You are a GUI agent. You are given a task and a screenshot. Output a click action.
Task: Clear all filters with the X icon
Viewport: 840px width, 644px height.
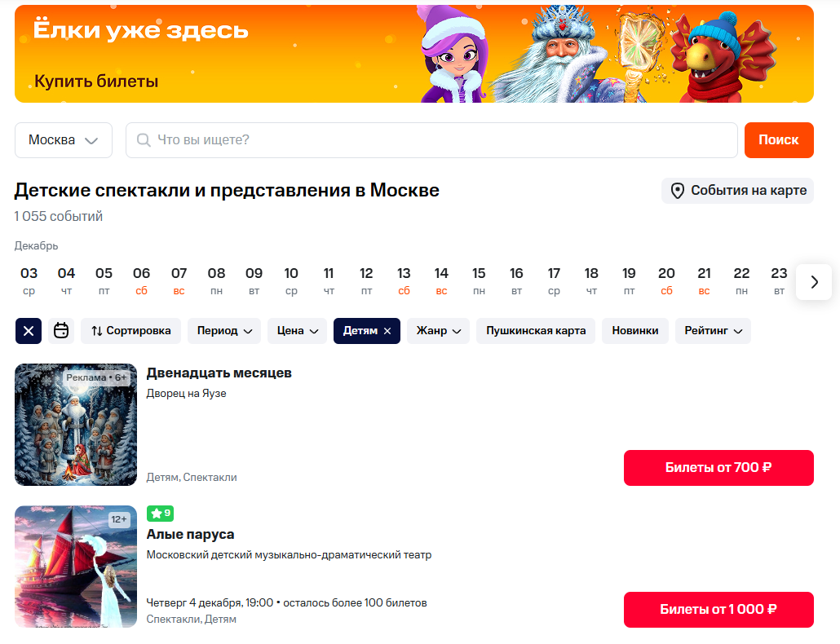[29, 331]
